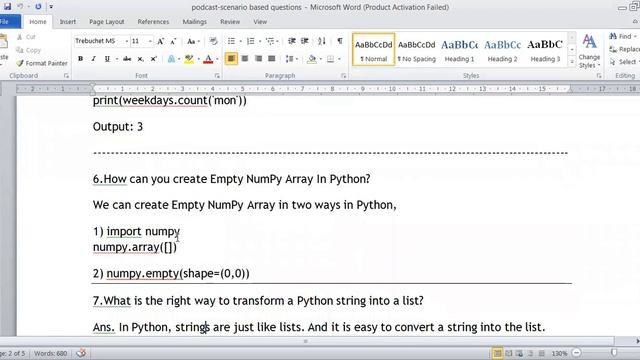Open the Select menu in Editing
Viewport: 640px width, 360px height.
[x=624, y=62]
